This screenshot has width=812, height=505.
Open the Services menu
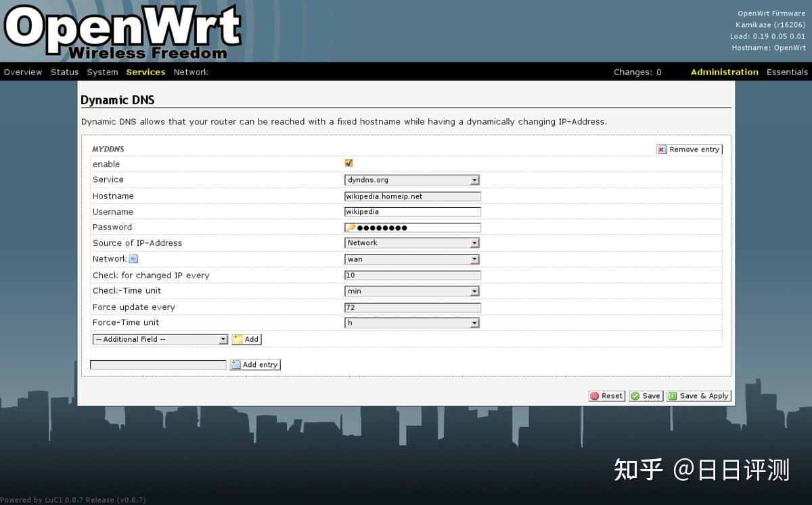(x=145, y=72)
